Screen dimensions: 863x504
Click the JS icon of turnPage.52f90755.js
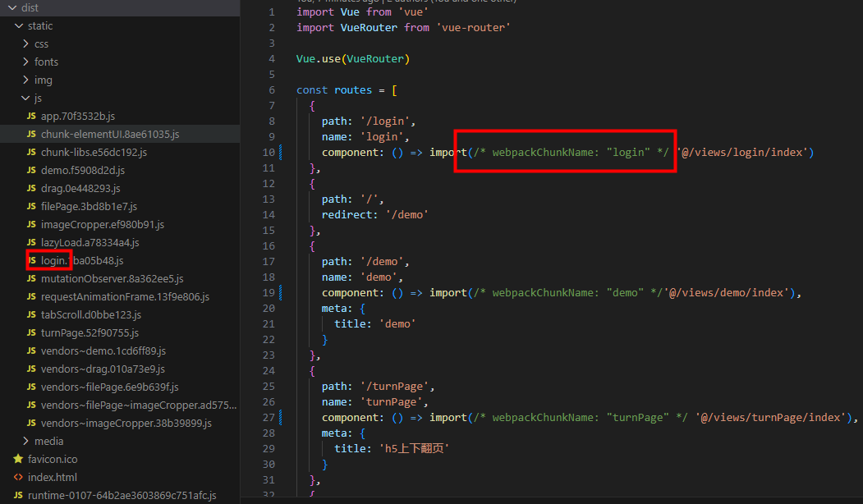(31, 333)
